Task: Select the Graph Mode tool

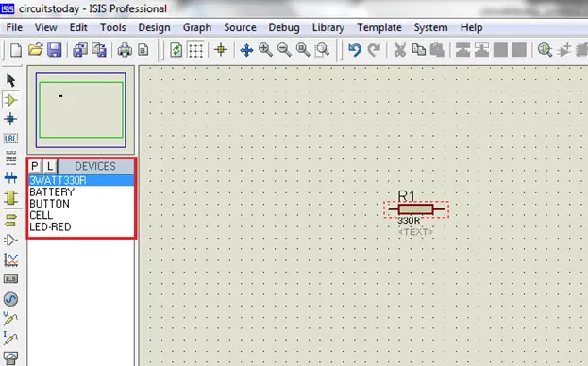Action: tap(11, 259)
